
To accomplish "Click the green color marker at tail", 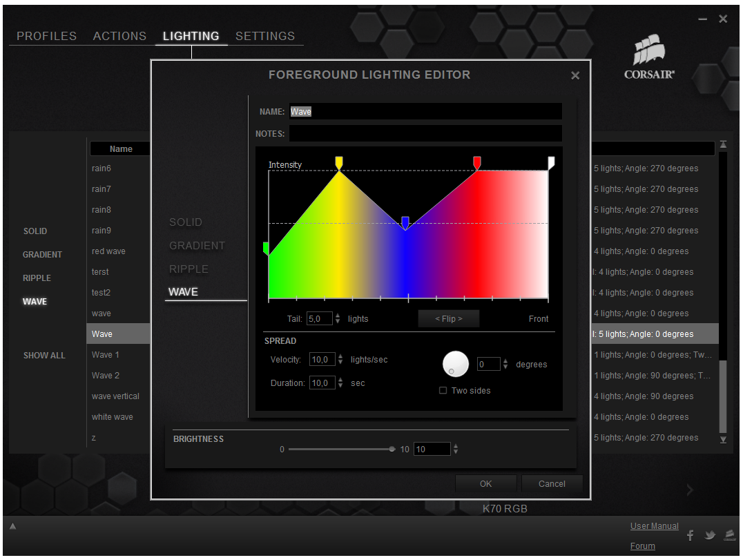I will coord(266,248).
